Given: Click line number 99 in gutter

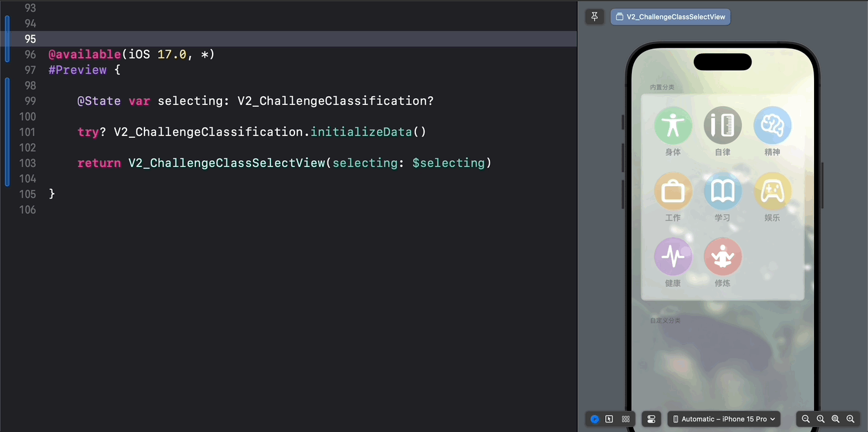Looking at the screenshot, I should pos(30,101).
